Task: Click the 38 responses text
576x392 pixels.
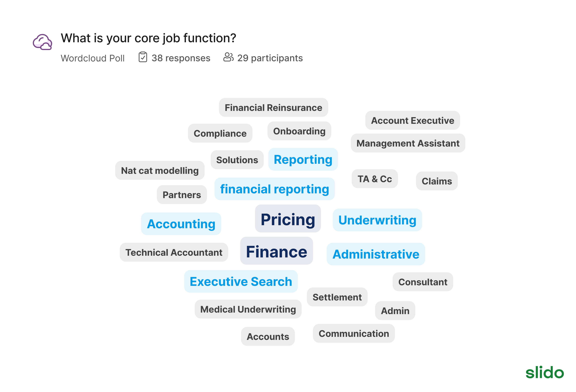Action: [x=181, y=58]
